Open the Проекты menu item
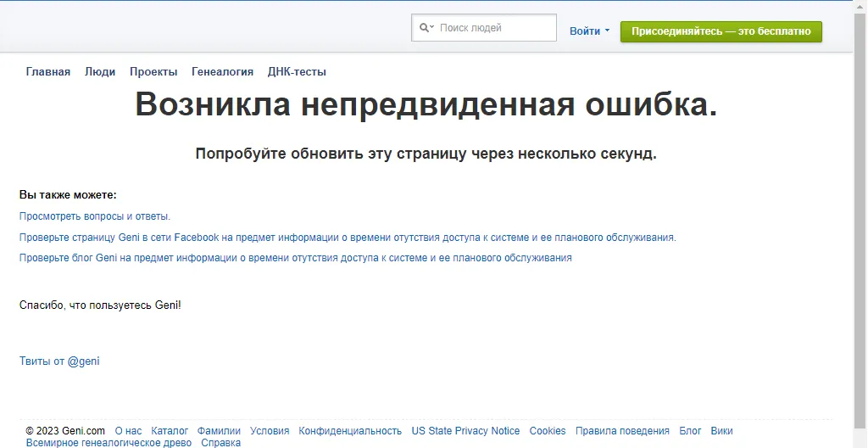The image size is (868, 448). (x=153, y=71)
